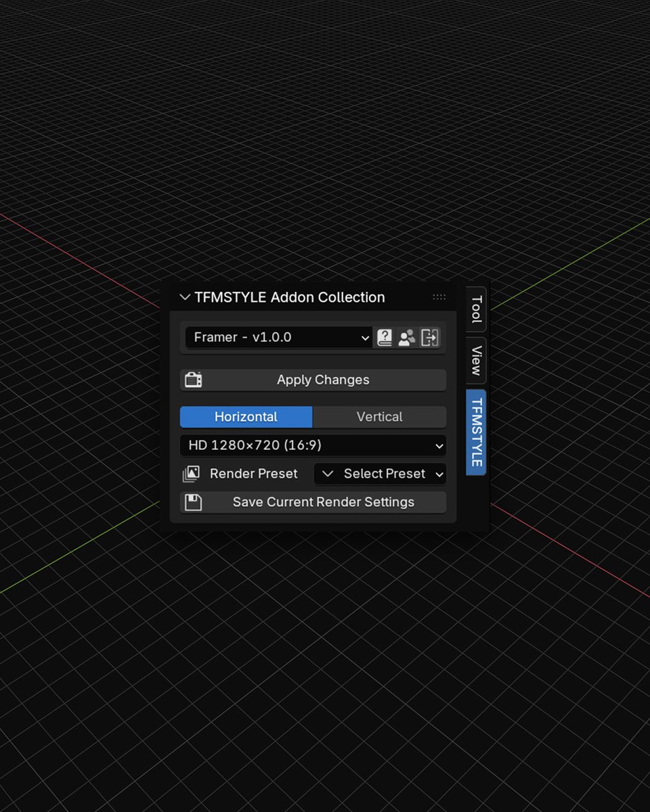Open the documentation help book icon
The height and width of the screenshot is (812, 650).
(x=385, y=337)
